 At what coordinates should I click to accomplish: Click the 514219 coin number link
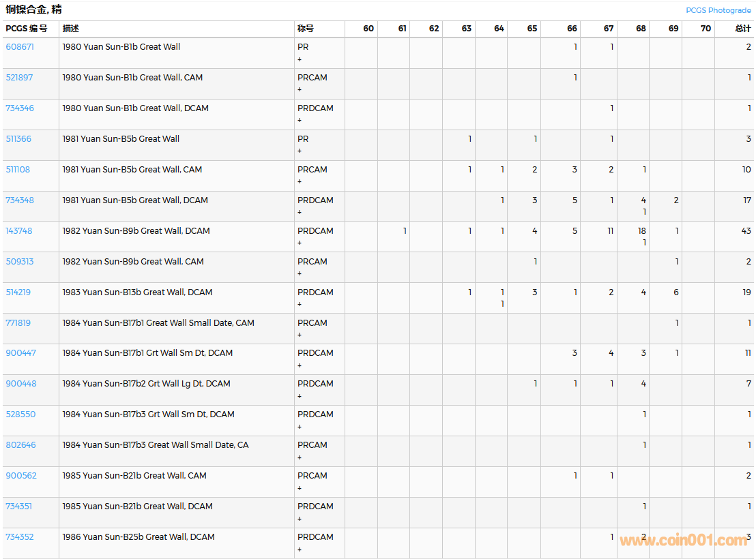click(x=18, y=292)
